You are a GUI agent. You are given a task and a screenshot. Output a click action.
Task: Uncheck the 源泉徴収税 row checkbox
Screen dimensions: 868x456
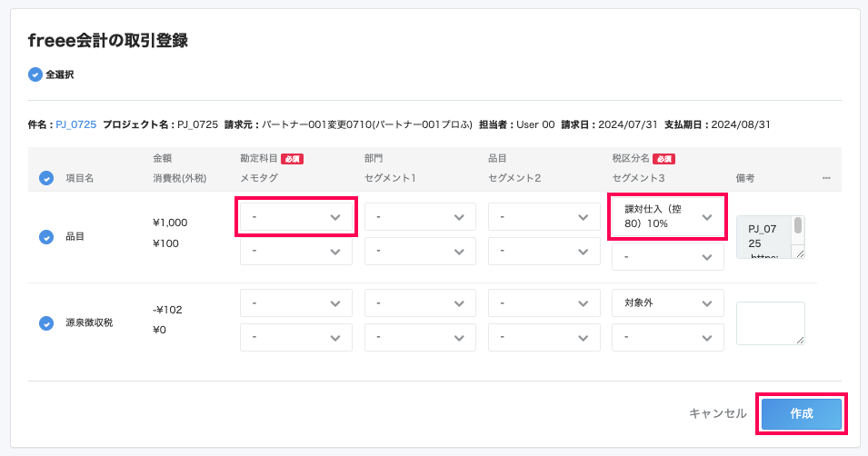click(x=46, y=323)
